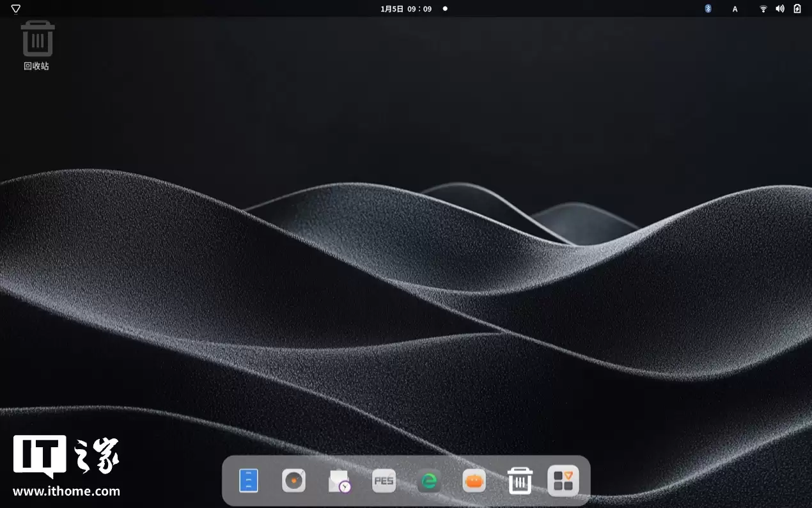Launch the music player in the dock

(294, 480)
